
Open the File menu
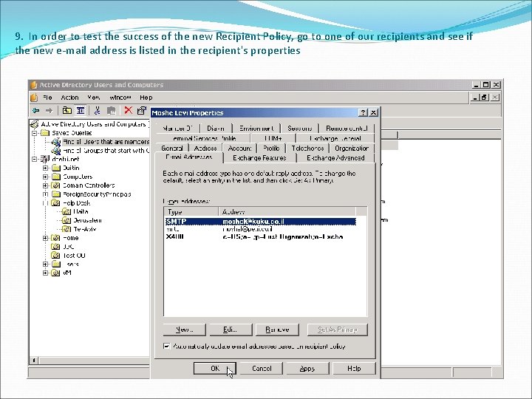pos(47,98)
